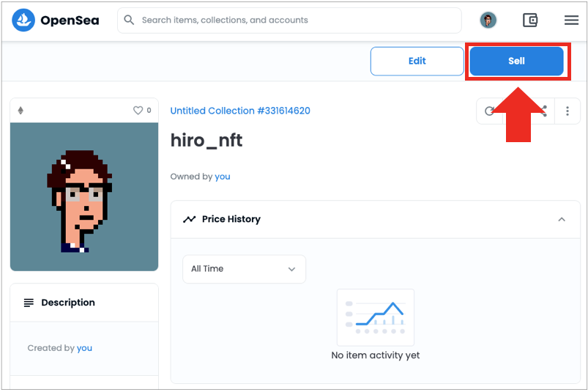Click the share icon
This screenshot has width=588, height=392.
543,111
